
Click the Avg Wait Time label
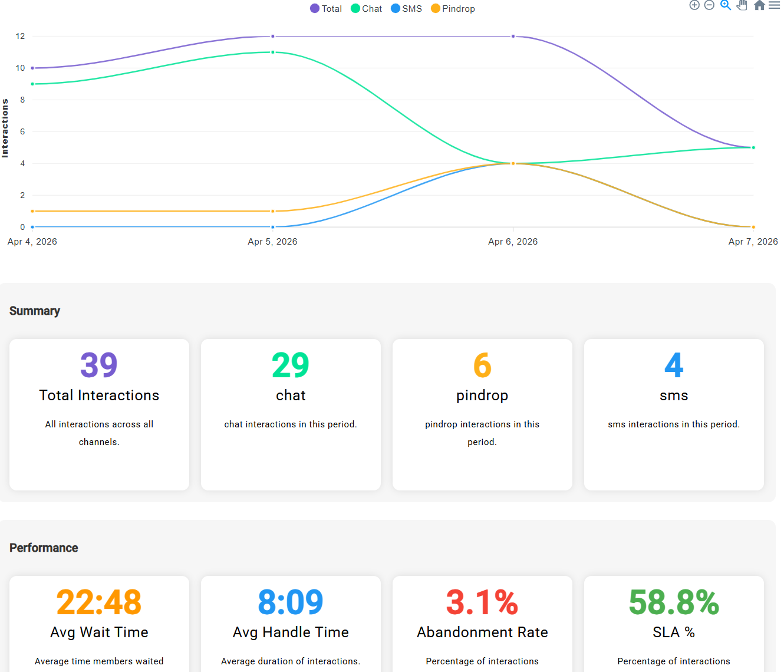99,633
